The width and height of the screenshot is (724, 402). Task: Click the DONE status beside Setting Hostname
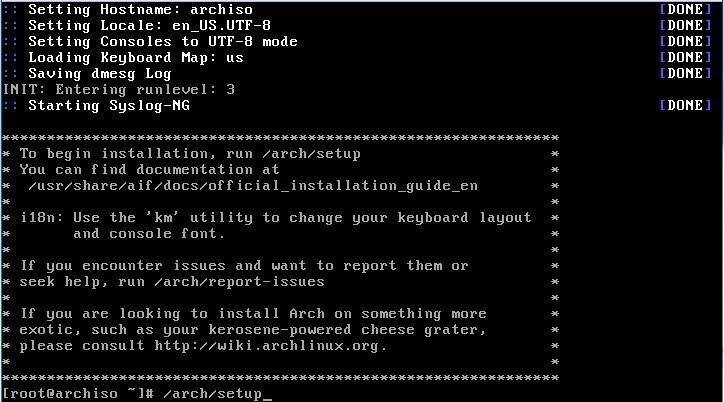(685, 9)
